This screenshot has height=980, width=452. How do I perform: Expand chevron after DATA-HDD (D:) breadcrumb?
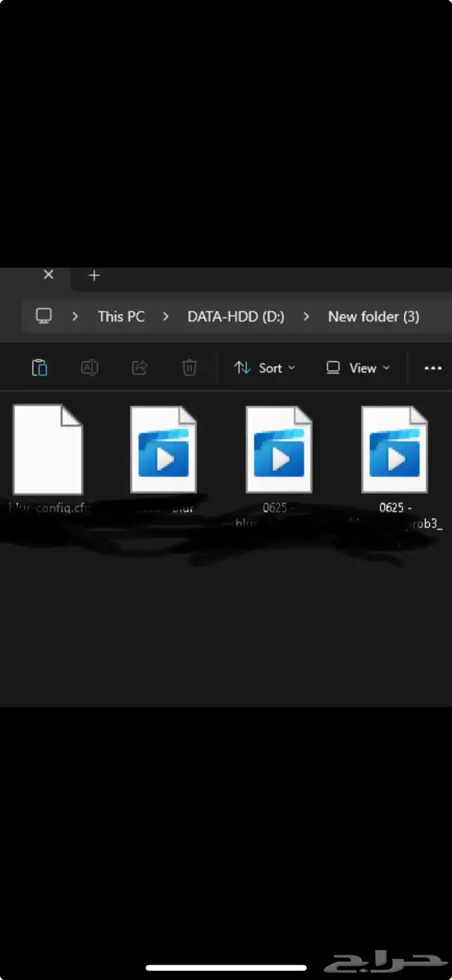[306, 316]
